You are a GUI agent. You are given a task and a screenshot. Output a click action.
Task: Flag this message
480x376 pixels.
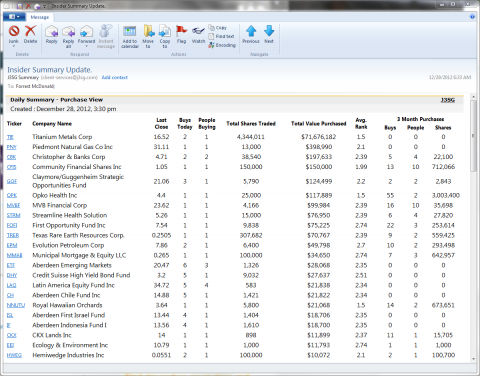pyautogui.click(x=181, y=34)
